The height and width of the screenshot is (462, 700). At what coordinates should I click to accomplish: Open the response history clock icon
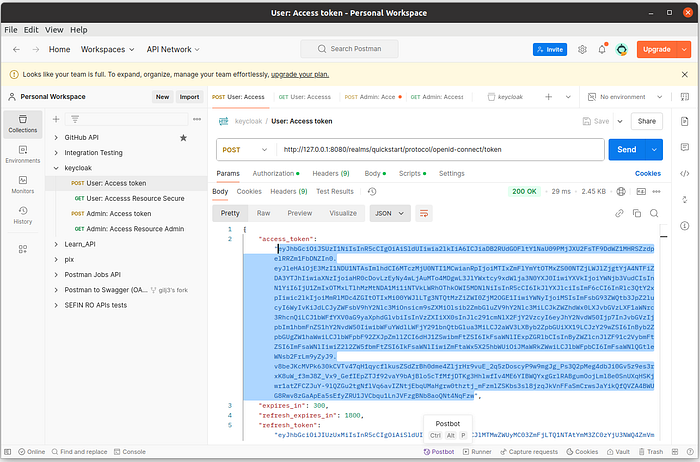coord(371,191)
